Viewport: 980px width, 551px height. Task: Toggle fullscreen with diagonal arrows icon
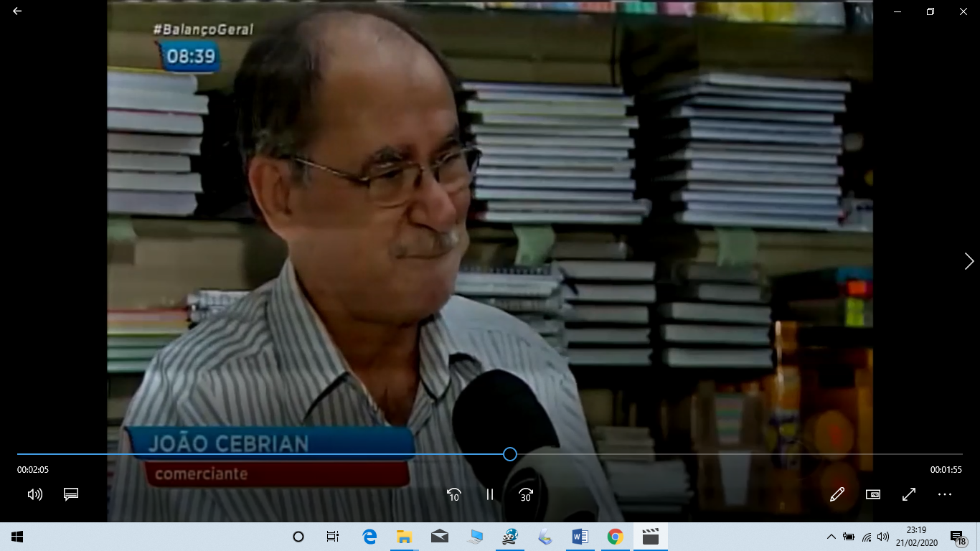[909, 494]
